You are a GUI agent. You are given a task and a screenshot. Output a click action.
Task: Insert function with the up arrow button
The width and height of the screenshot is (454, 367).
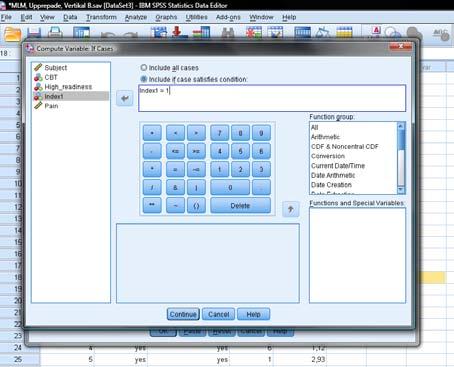291,209
